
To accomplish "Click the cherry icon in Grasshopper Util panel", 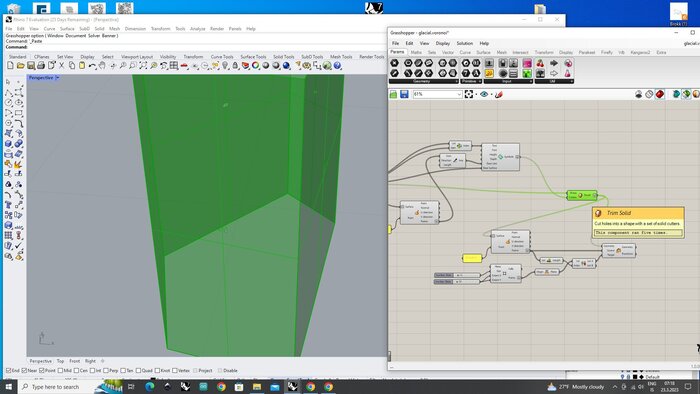I will point(540,63).
